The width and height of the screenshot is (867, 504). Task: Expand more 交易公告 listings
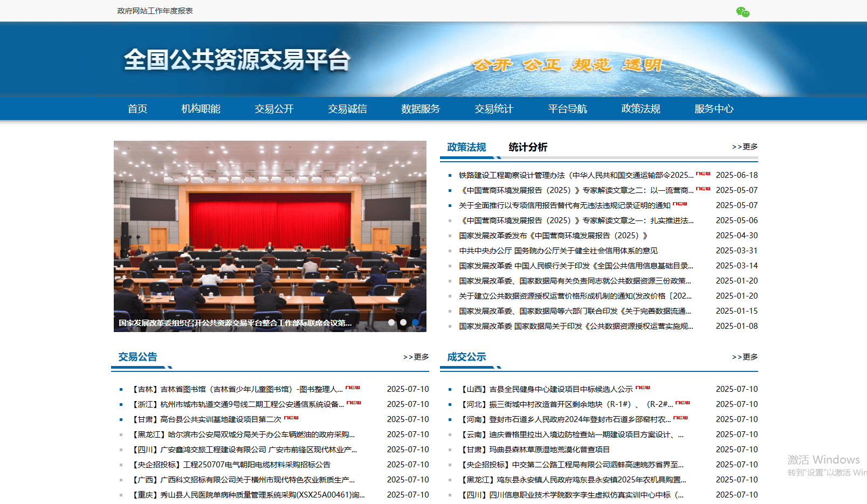tap(416, 357)
